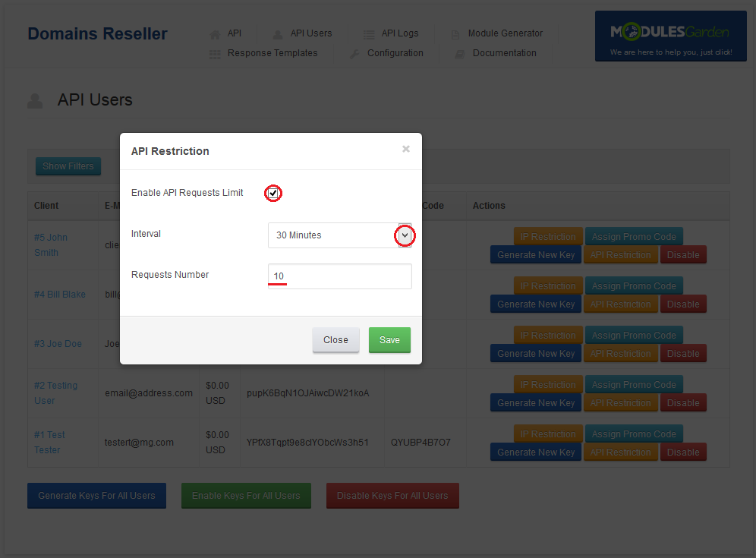Click Disable for John Smith
756x558 pixels.
(x=683, y=254)
